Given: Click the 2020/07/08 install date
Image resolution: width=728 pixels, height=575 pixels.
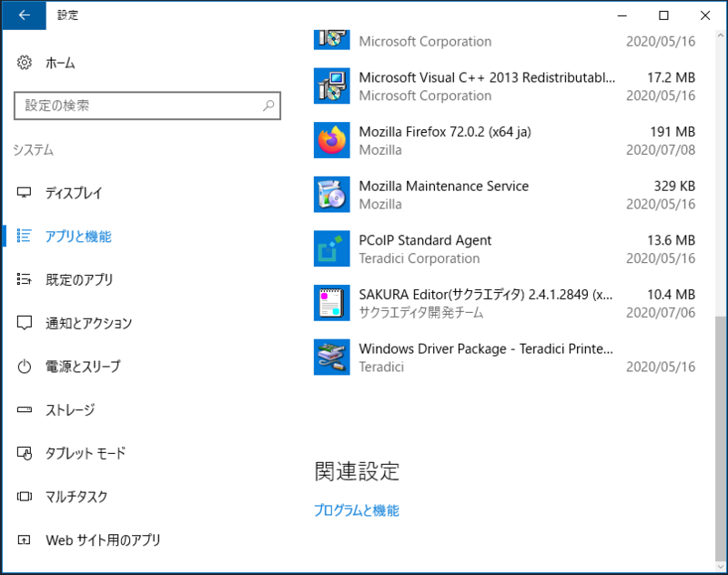Looking at the screenshot, I should click(x=661, y=150).
